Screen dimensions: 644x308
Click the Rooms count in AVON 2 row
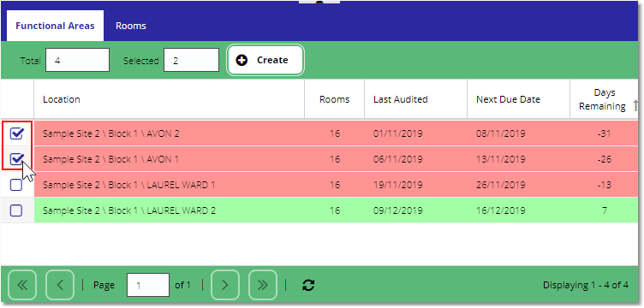[x=335, y=133]
